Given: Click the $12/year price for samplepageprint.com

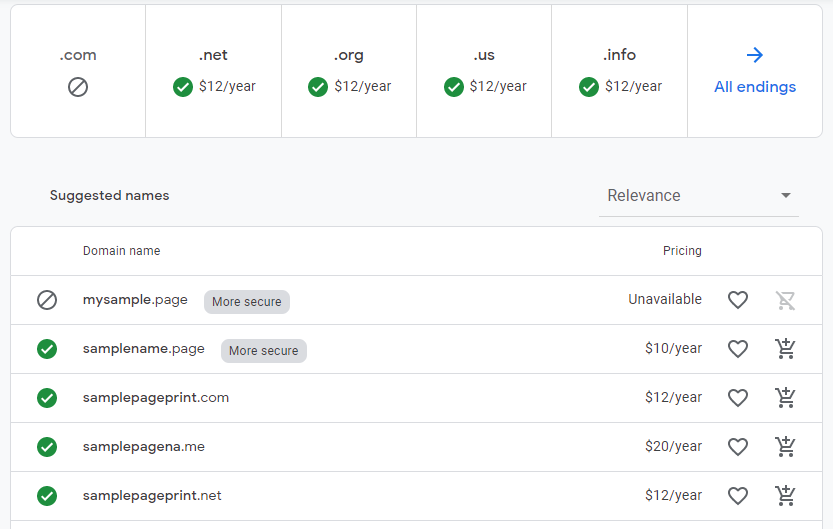Looking at the screenshot, I should [673, 397].
